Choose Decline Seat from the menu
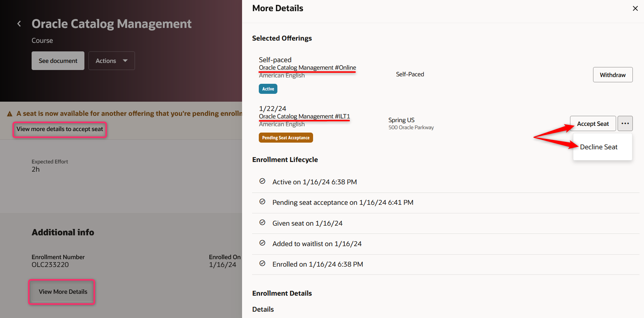 point(599,147)
